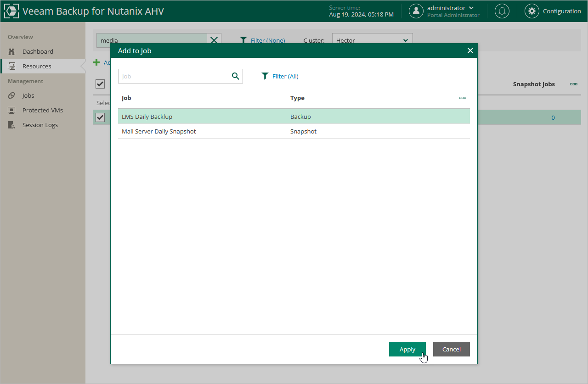The width and height of the screenshot is (588, 384).
Task: Clear the media search with the X icon
Action: (214, 40)
